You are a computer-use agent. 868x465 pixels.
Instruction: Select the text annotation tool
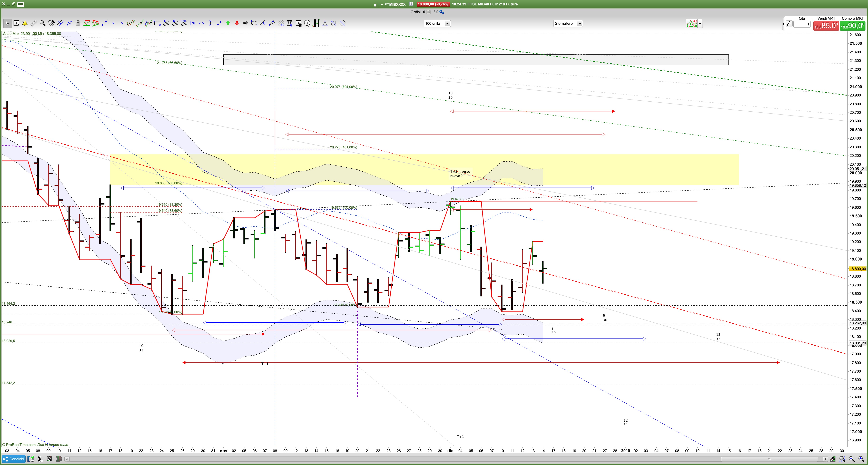pyautogui.click(x=16, y=23)
